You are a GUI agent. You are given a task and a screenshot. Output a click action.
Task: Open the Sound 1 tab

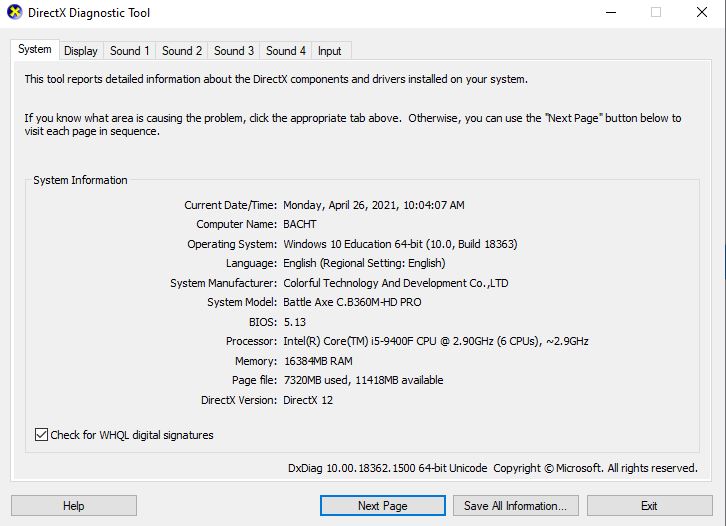click(x=130, y=51)
